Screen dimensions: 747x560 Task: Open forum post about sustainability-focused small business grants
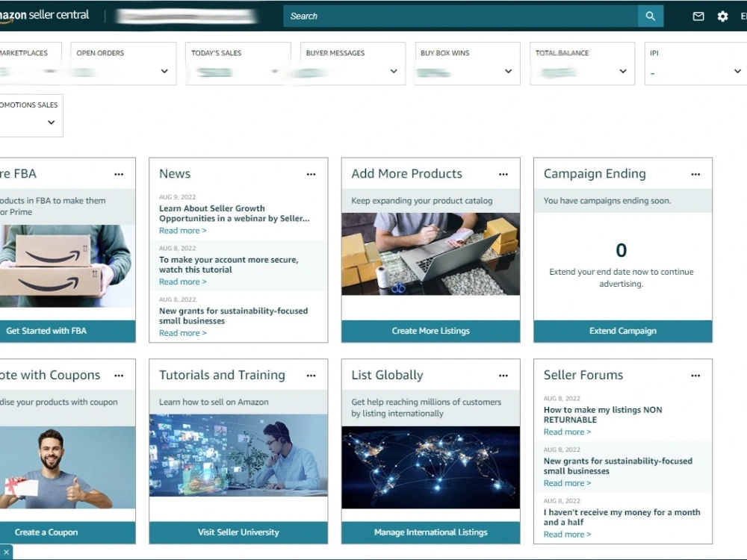click(x=618, y=466)
